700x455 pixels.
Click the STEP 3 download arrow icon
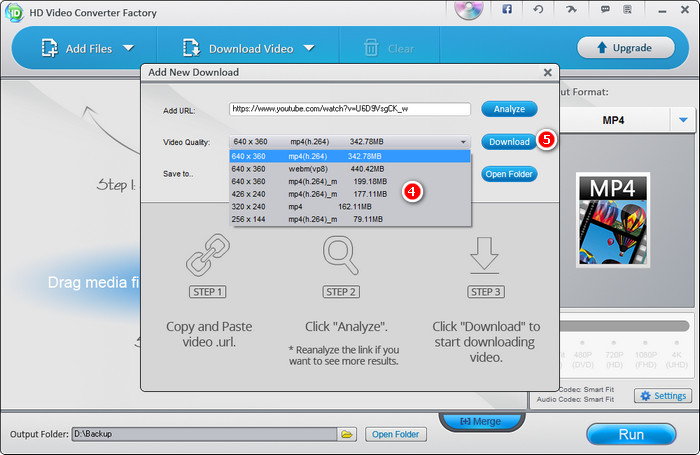click(484, 255)
